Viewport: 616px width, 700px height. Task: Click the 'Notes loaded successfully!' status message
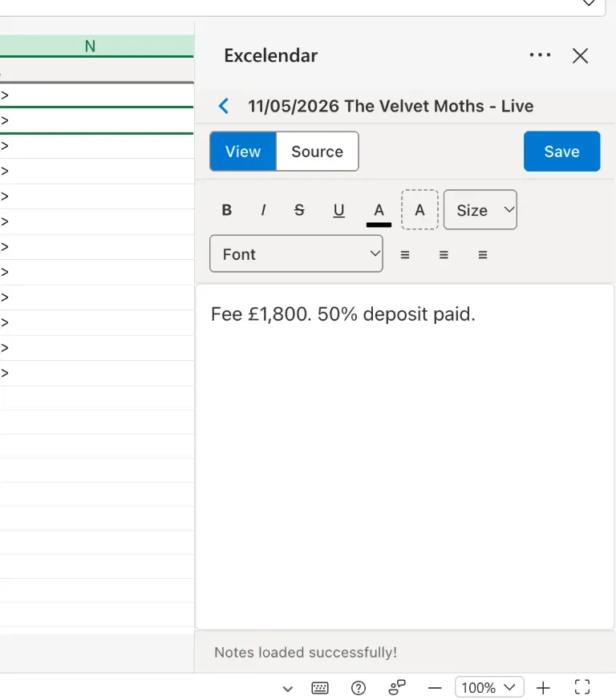pyautogui.click(x=306, y=652)
